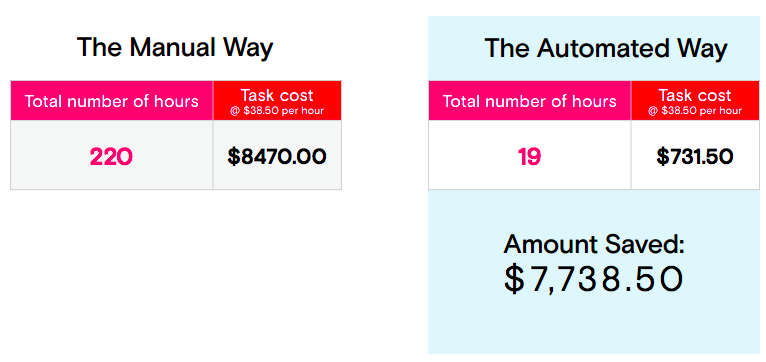The height and width of the screenshot is (362, 766).
Task: Click the $8470.00 cost cell
Action: pyautogui.click(x=277, y=157)
